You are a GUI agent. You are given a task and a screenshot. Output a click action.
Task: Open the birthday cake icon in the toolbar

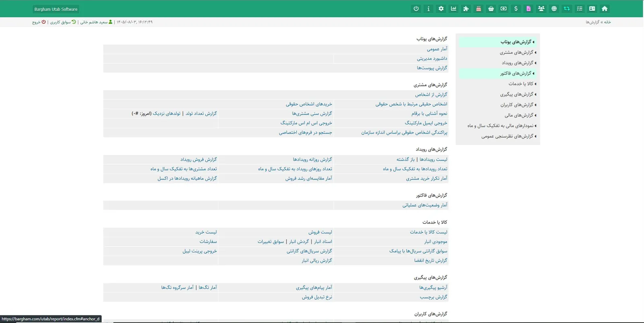click(x=479, y=9)
